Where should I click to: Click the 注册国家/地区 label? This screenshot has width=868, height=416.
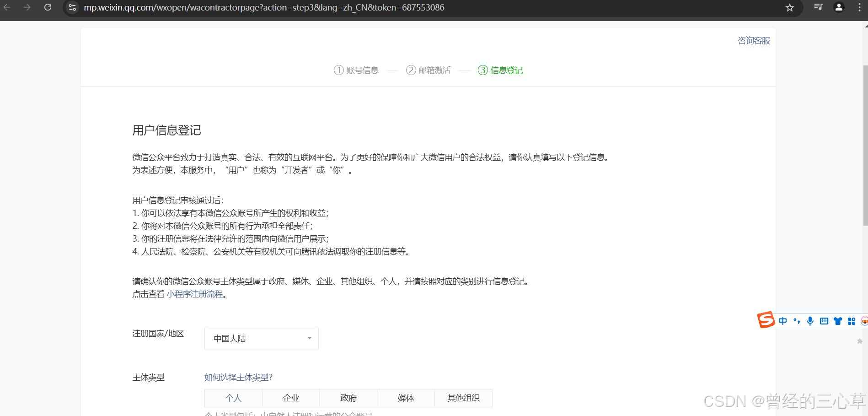[x=158, y=333]
